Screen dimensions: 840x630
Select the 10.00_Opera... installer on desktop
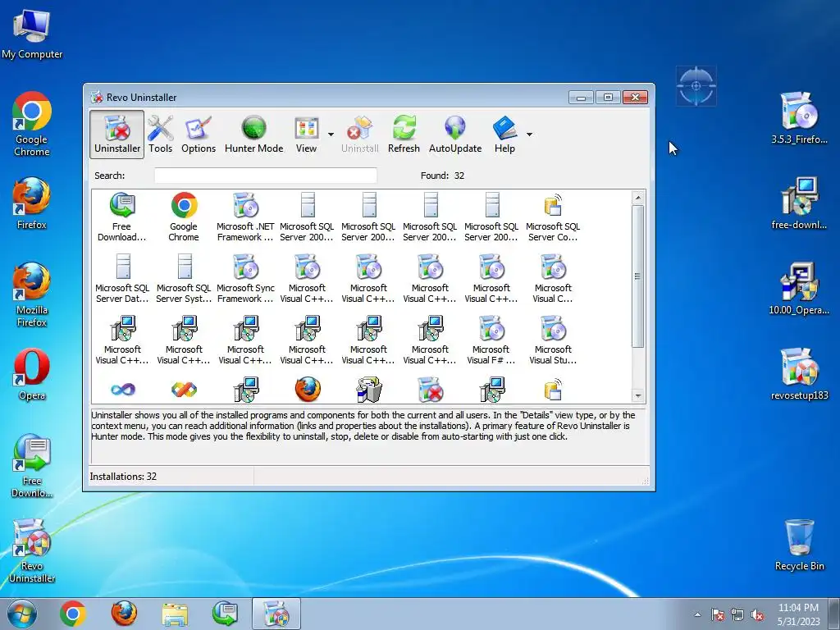coord(799,289)
